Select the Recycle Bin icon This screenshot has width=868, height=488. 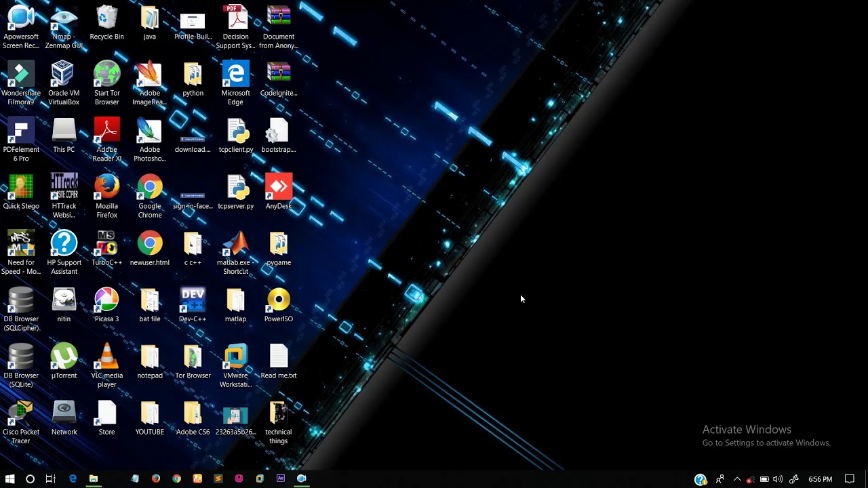coord(106,23)
